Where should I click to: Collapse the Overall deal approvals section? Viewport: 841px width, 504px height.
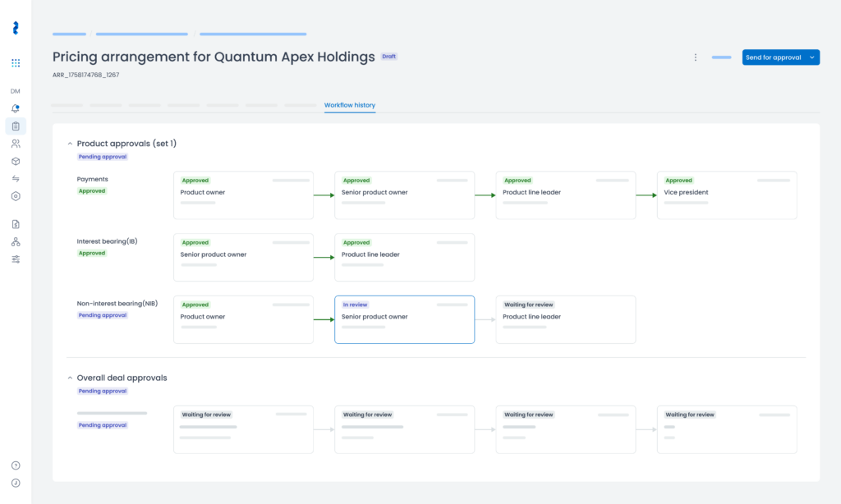tap(70, 378)
